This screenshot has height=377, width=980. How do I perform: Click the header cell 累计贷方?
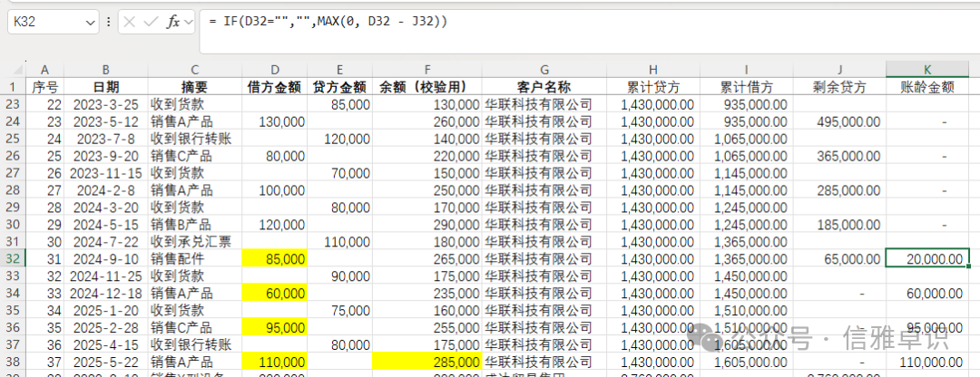coord(652,86)
